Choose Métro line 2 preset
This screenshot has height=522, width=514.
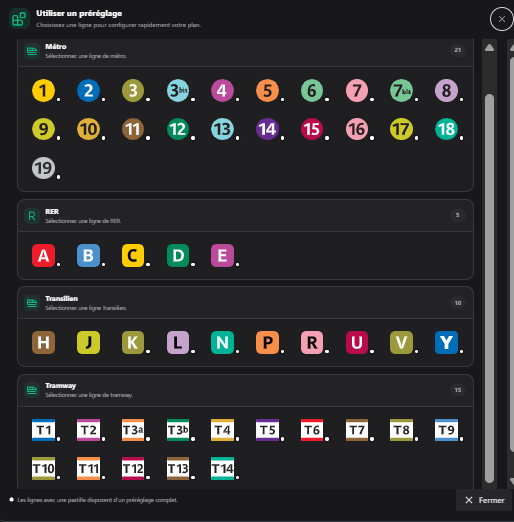click(88, 90)
